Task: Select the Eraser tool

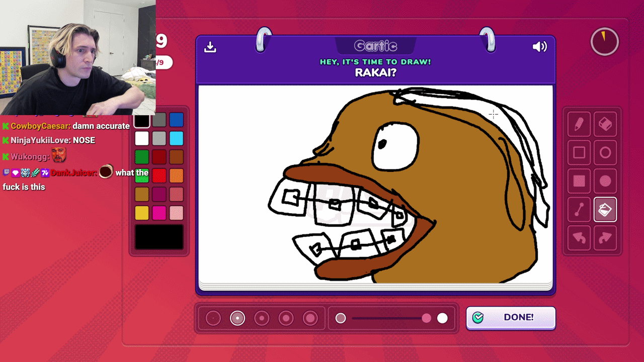Action: [x=605, y=125]
